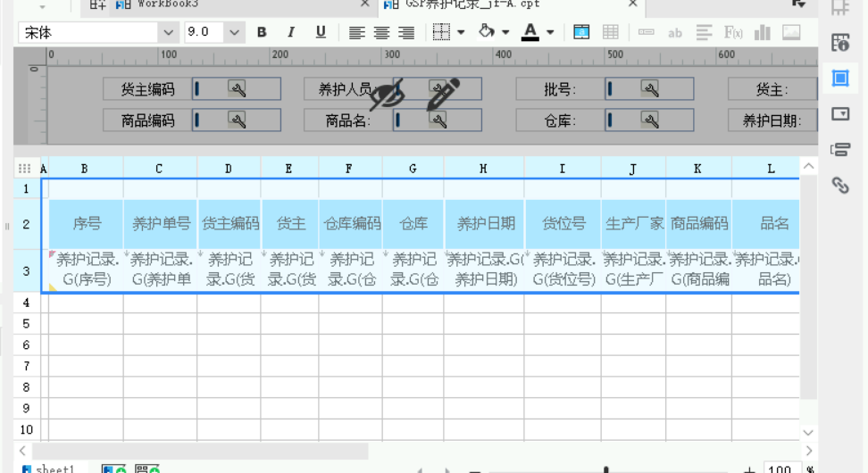This screenshot has height=473, width=868.
Task: Select 商品编码 parameter input widget
Action: click(237, 120)
